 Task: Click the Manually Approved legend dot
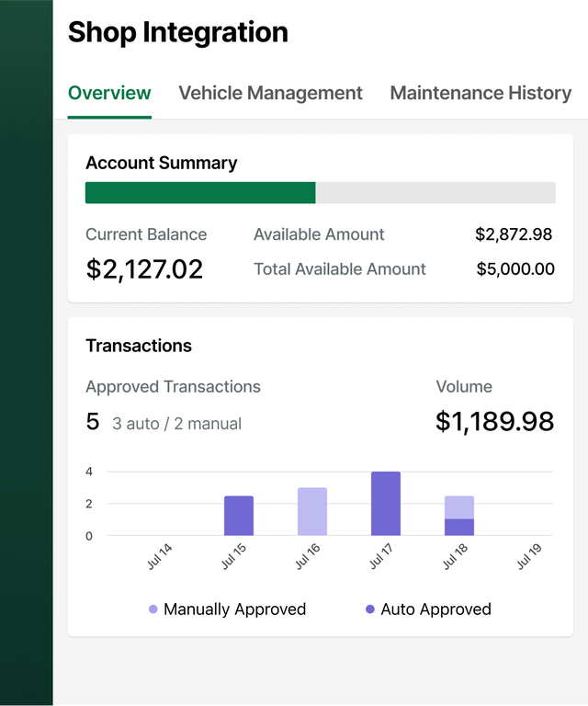153,609
